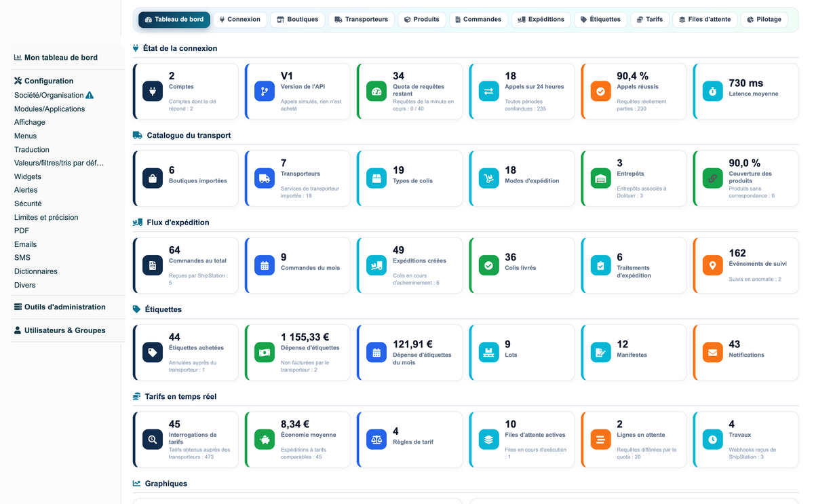Open the Modules/Applications link

click(50, 109)
